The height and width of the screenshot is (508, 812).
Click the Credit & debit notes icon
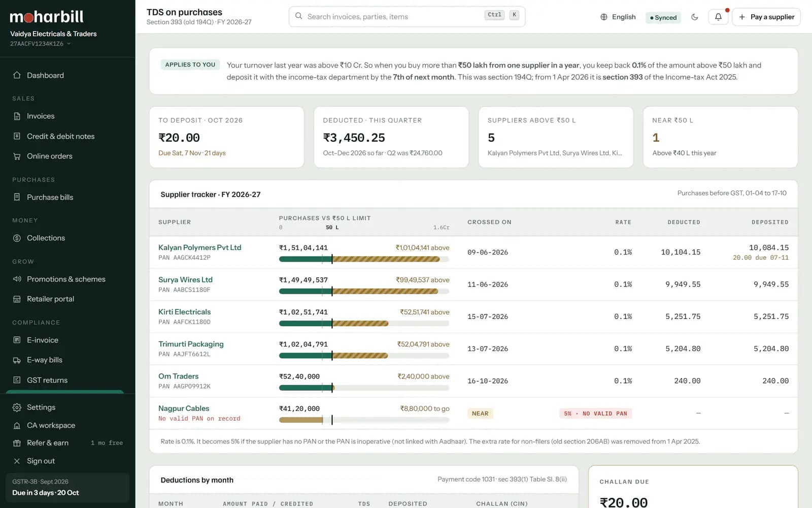(x=17, y=136)
